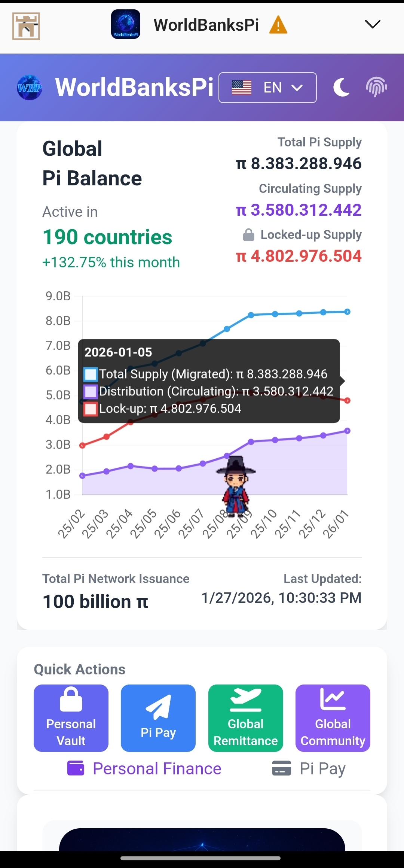Expand the top bar chevron dropdown
The width and height of the screenshot is (404, 868).
click(373, 24)
